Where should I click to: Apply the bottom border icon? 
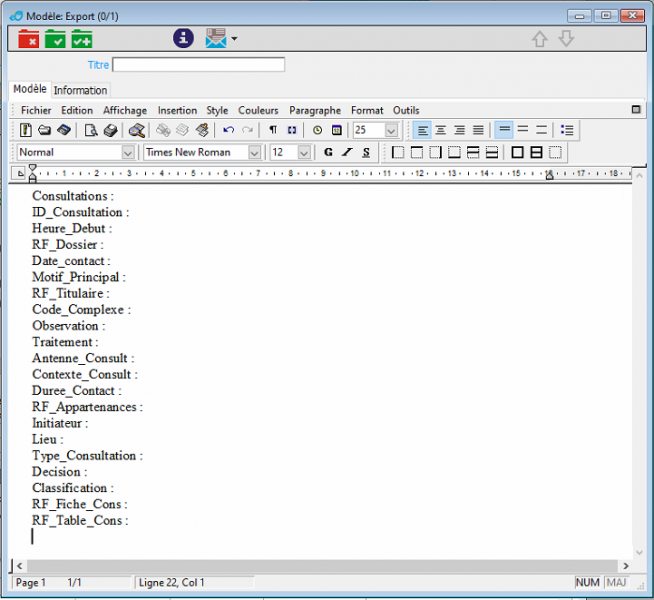454,152
